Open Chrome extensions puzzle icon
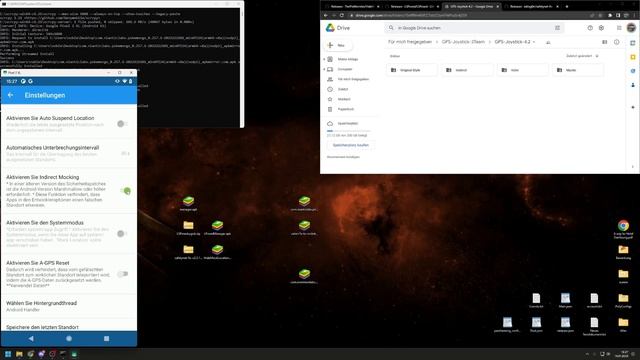 [x=610, y=16]
